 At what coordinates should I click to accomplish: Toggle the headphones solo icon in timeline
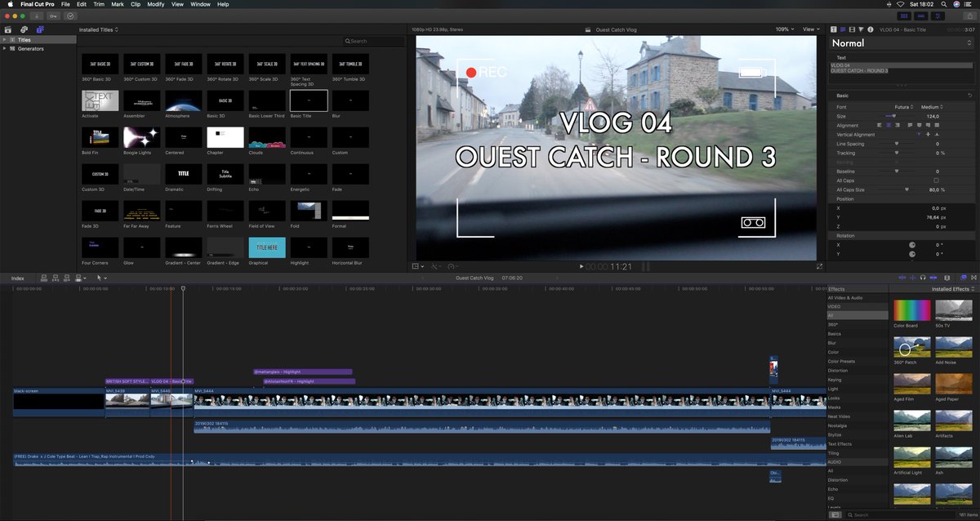pyautogui.click(x=921, y=278)
